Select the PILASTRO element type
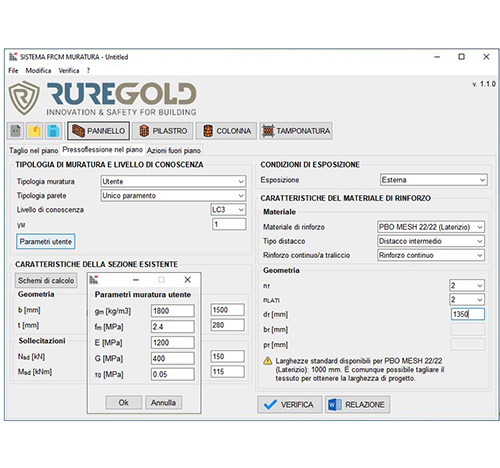500x468 pixels. click(163, 131)
